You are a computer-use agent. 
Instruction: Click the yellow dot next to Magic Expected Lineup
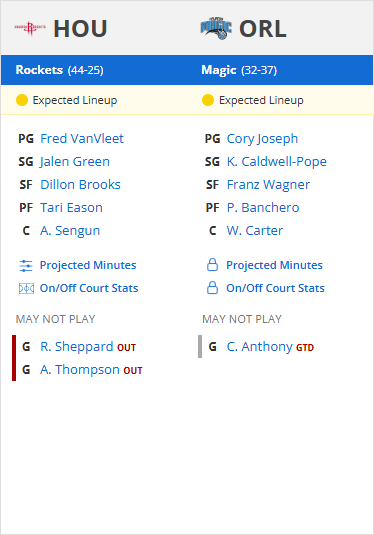(x=208, y=100)
